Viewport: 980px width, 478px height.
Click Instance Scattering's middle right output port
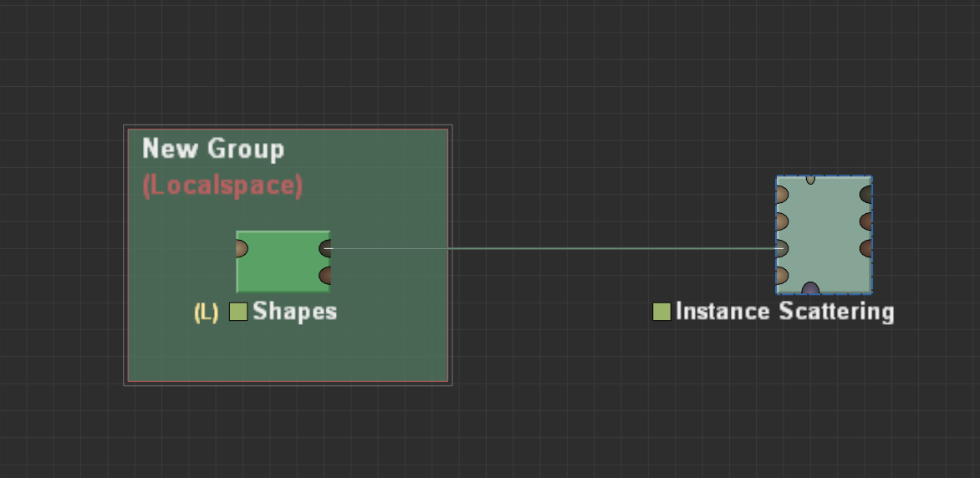click(866, 221)
